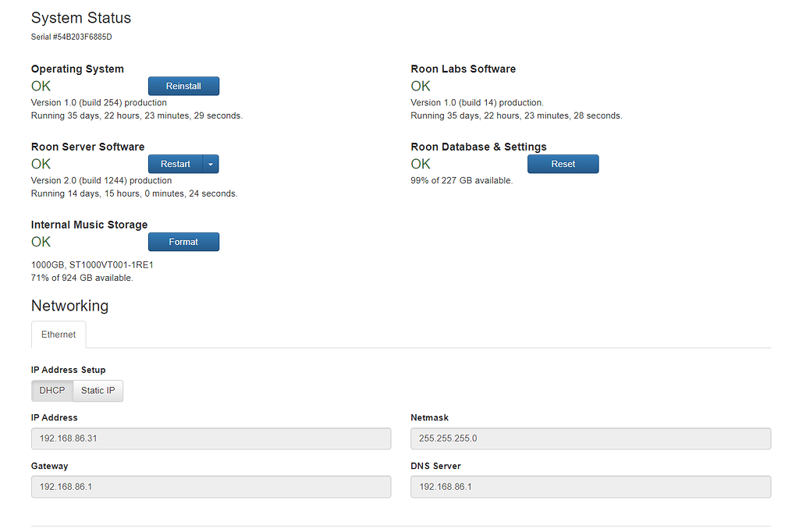This screenshot has height=532, width=799.
Task: Click the Gateway input field
Action: 211,487
